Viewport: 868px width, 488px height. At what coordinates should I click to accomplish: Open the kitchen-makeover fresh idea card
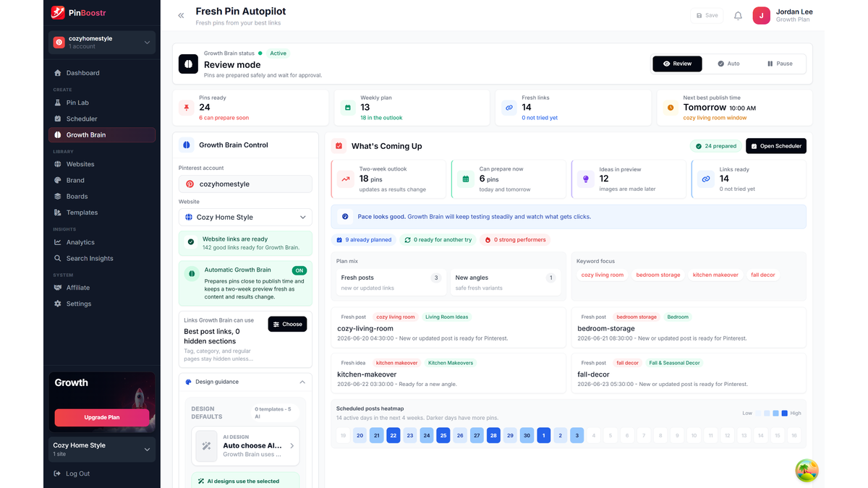(448, 373)
